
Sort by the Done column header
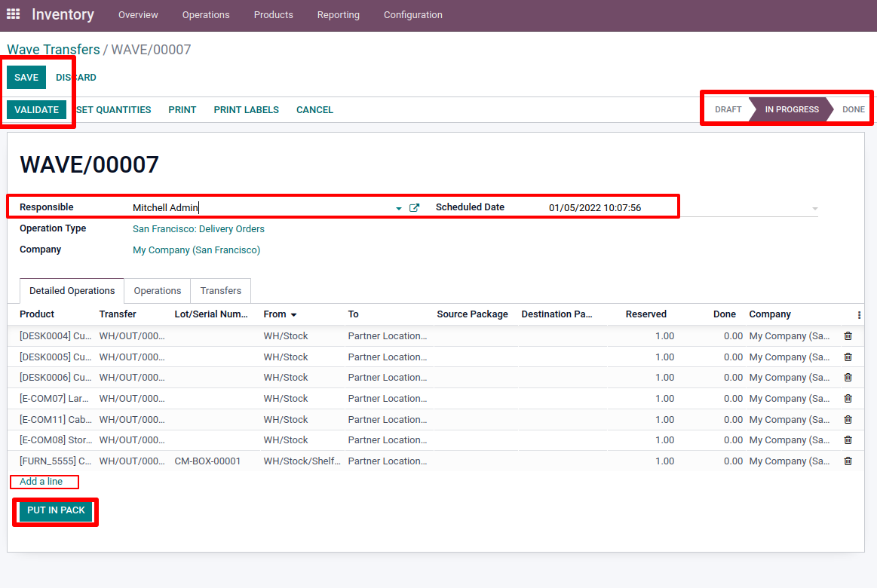tap(725, 314)
